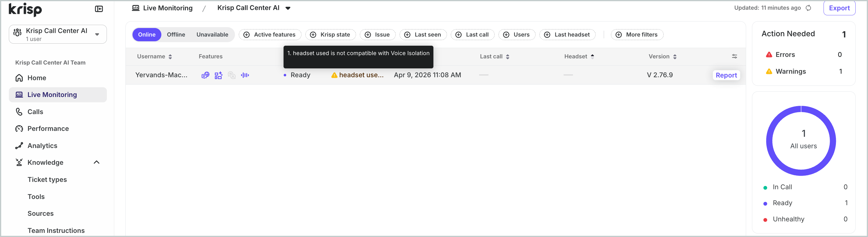Image resolution: width=868 pixels, height=237 pixels.
Task: Open the Krisp Call Center AI team selector
Action: 58,34
